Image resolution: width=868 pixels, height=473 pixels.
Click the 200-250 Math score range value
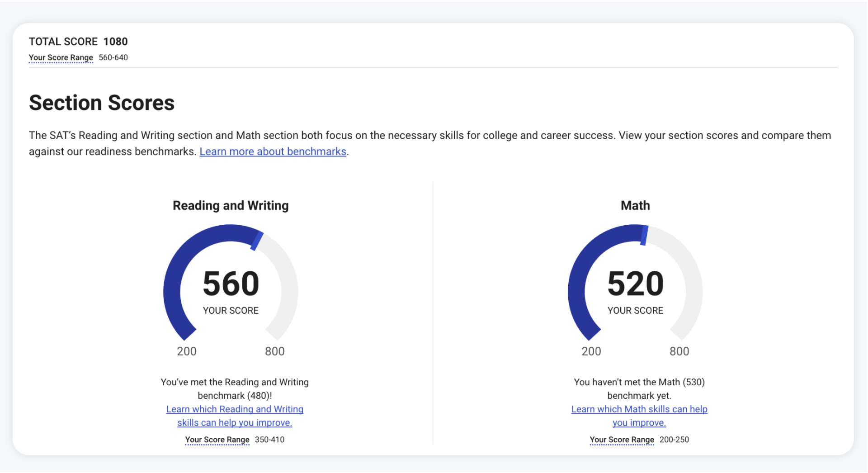(x=675, y=439)
